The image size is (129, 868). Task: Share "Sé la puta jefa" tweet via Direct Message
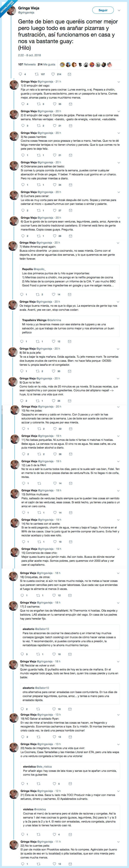(x=70, y=371)
